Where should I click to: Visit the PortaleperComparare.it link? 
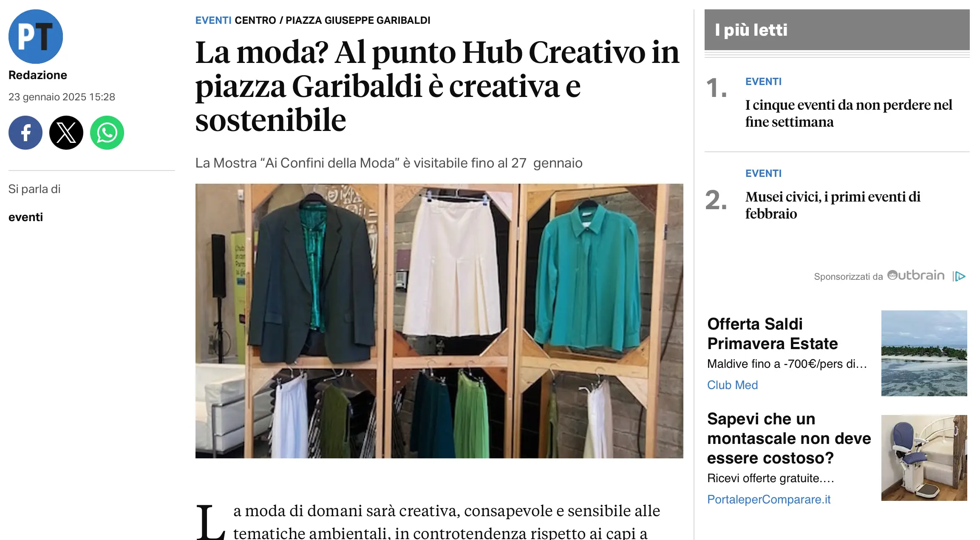pos(769,500)
